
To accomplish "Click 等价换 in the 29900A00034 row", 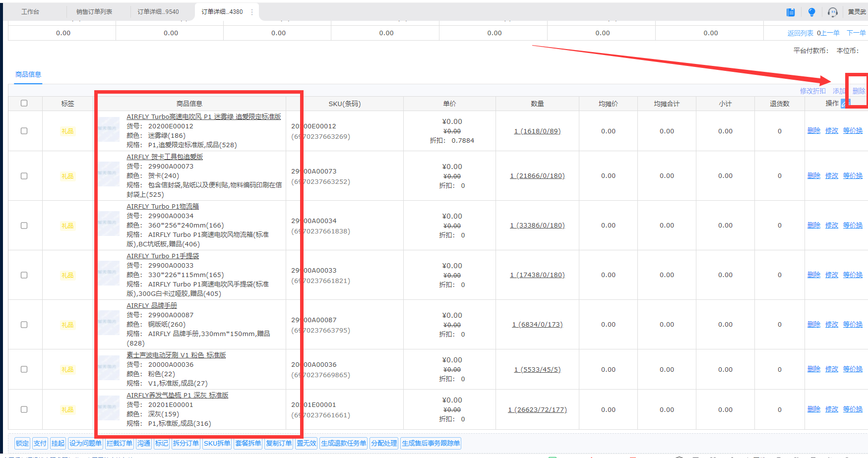I will [853, 226].
